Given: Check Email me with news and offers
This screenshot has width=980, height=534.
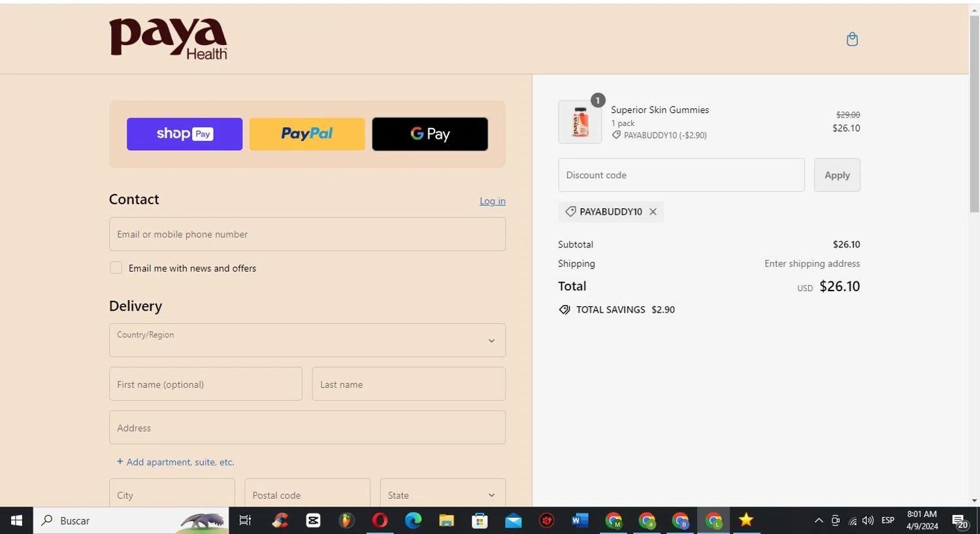Looking at the screenshot, I should 116,268.
